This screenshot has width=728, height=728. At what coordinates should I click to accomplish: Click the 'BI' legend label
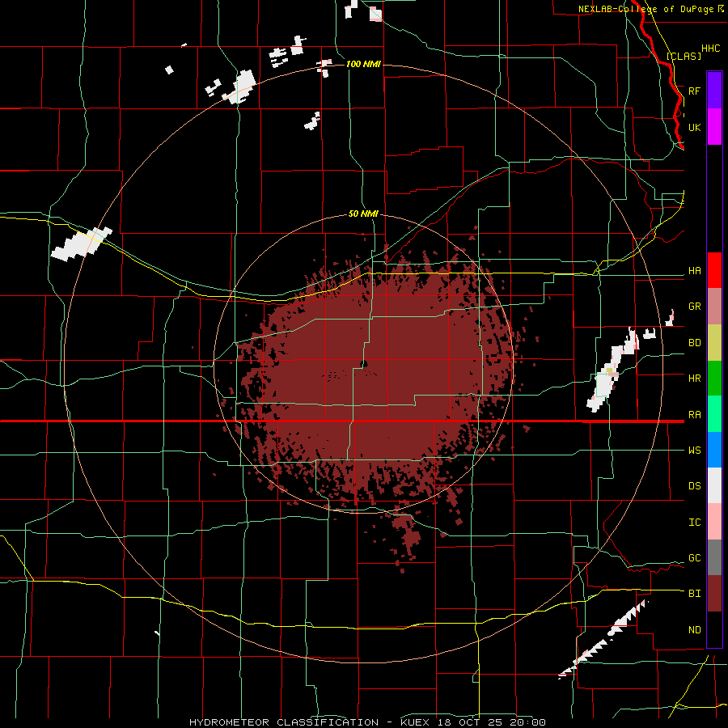(x=695, y=594)
